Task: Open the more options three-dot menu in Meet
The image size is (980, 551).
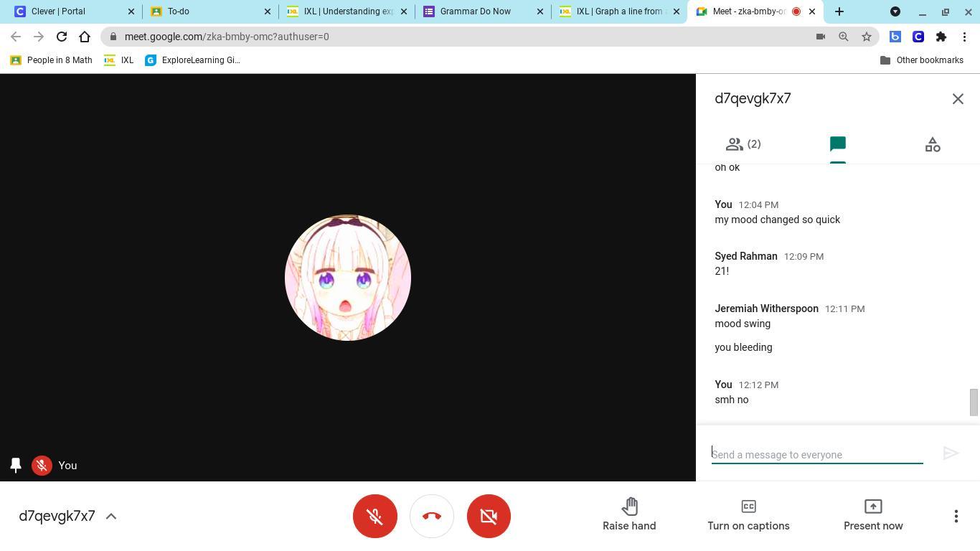Action: point(956,516)
